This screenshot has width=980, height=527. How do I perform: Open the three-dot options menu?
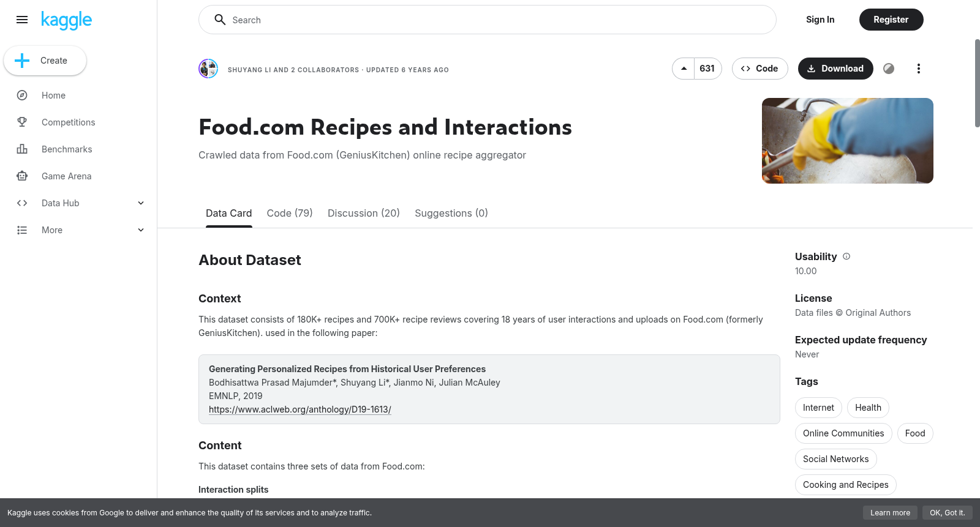(918, 69)
